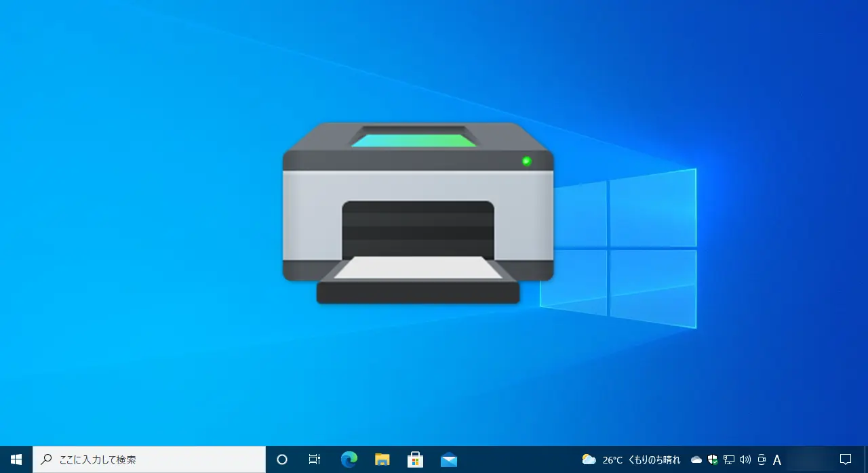Screen dimensions: 868x473
Task: Toggle the IME input mode 'A' indicator
Action: point(777,460)
